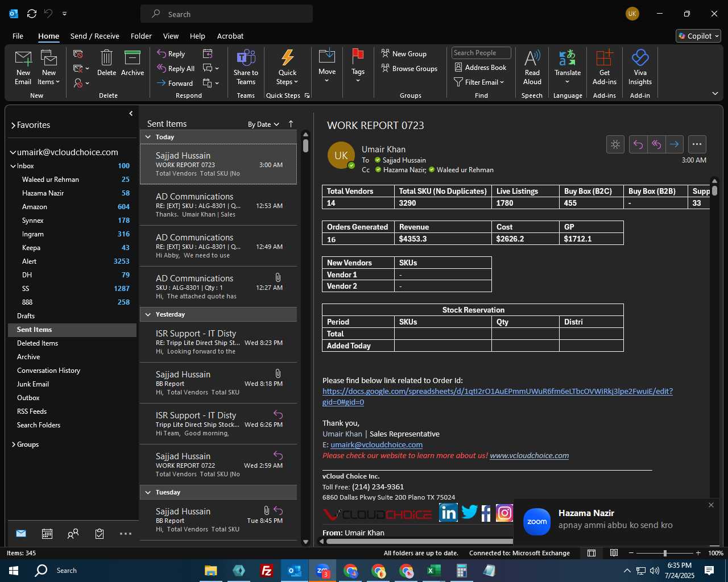728x582 pixels.
Task: Open FileZilla from the taskbar
Action: [266, 571]
